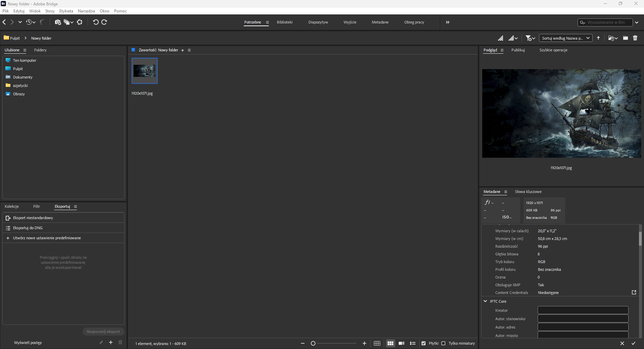
Task: Open filter by rating dropdown
Action: pyautogui.click(x=530, y=38)
